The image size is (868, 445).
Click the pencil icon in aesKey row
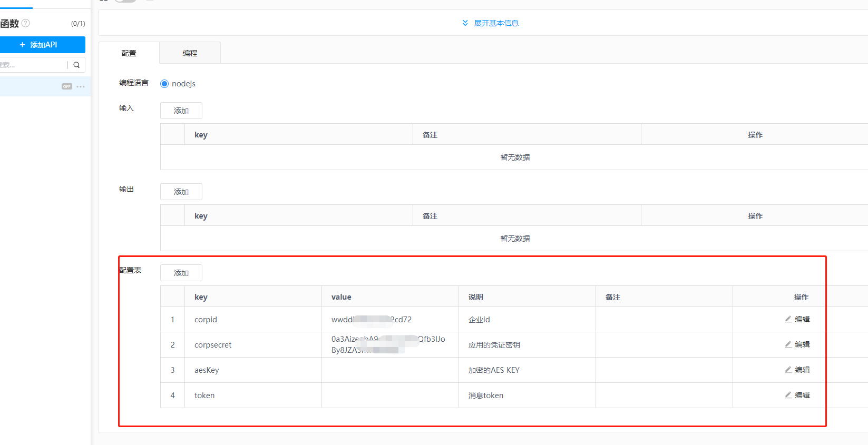(x=788, y=370)
